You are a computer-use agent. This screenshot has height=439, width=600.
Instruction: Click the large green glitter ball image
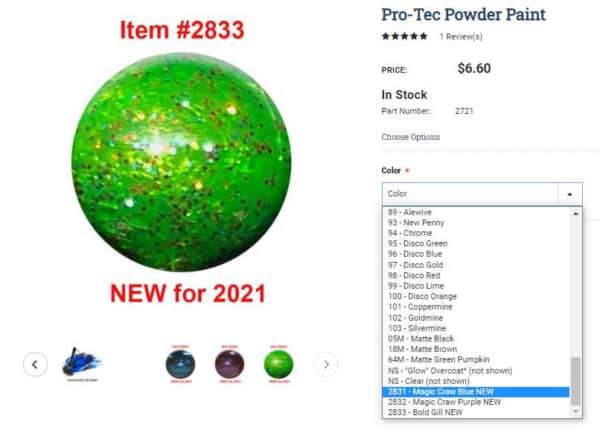181,162
